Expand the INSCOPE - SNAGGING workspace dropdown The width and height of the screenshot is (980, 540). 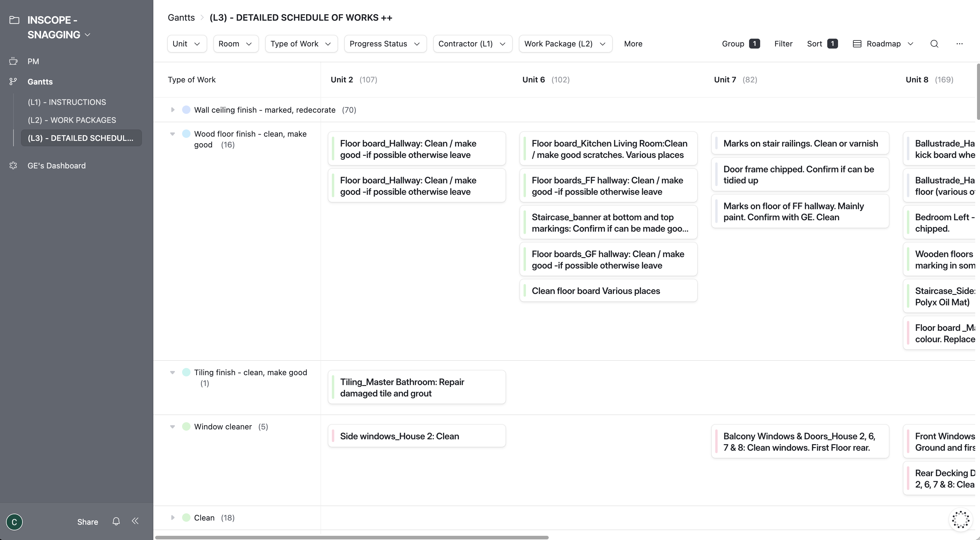[x=87, y=35]
